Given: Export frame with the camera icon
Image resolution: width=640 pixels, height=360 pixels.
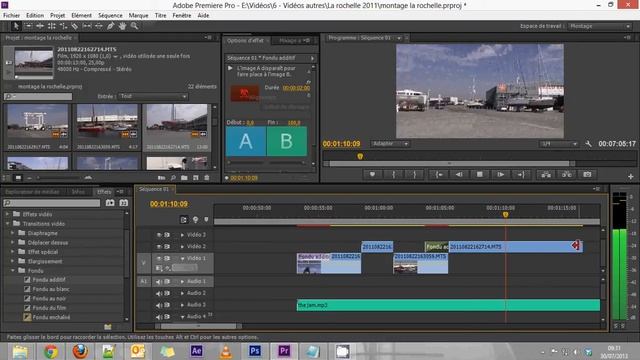Looking at the screenshot, I should (x=587, y=175).
